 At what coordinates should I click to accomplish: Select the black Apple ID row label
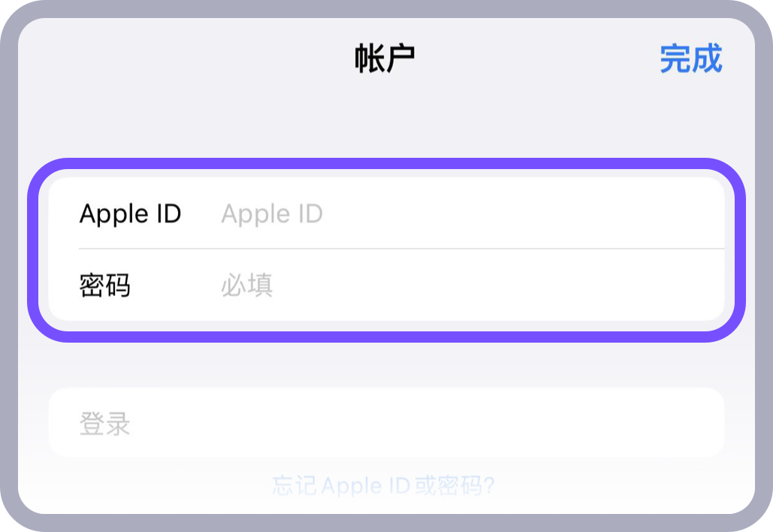130,214
